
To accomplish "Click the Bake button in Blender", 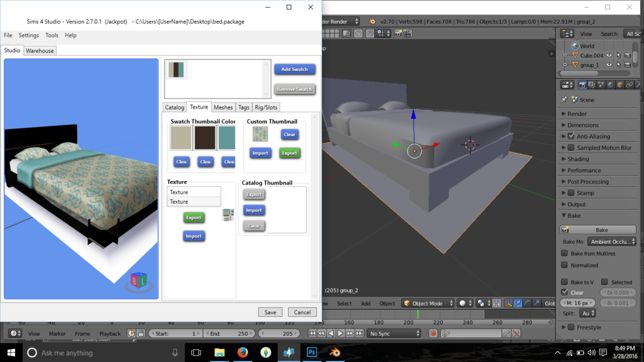I will coord(598,230).
